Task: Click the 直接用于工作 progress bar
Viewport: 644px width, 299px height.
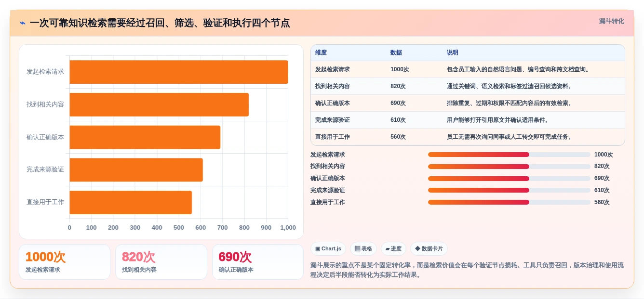Action: pos(509,202)
